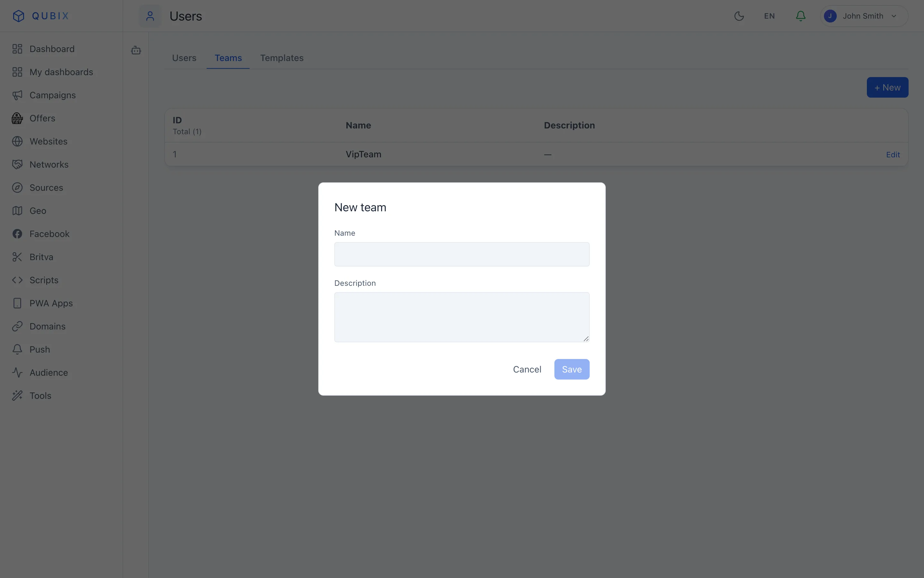
Task: Open the Britva sidebar label
Action: coord(41,257)
